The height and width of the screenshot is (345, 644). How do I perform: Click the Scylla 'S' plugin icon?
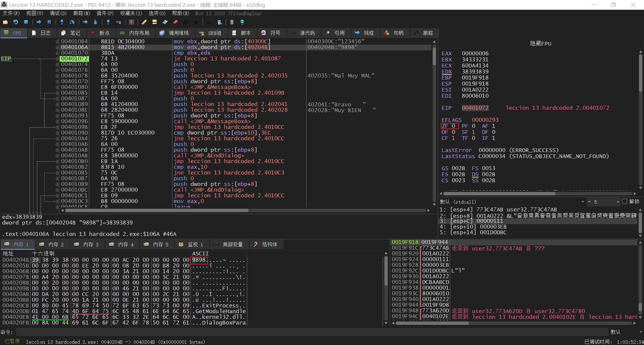[x=131, y=22]
